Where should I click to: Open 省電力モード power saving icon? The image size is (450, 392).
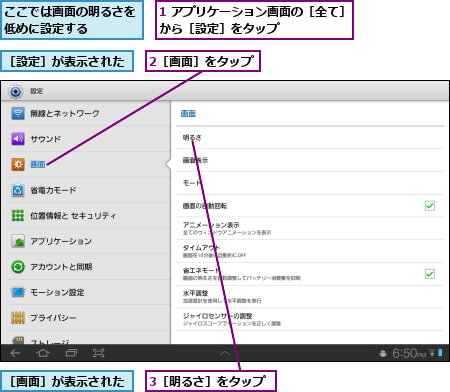pyautogui.click(x=18, y=190)
